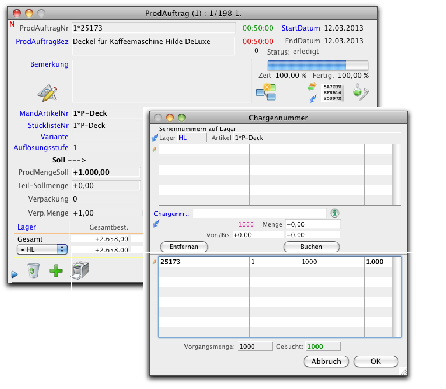Click the green flask with pencil icon

(x=360, y=92)
